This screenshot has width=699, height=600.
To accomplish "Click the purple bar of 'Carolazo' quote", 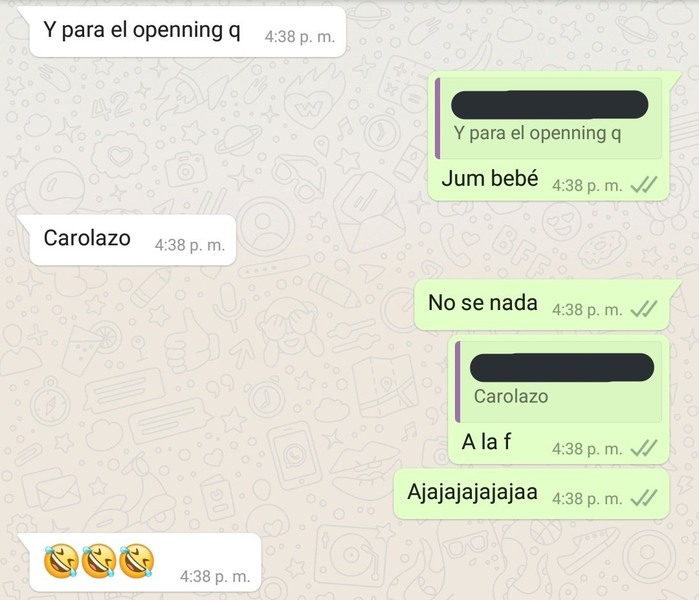I will 457,382.
